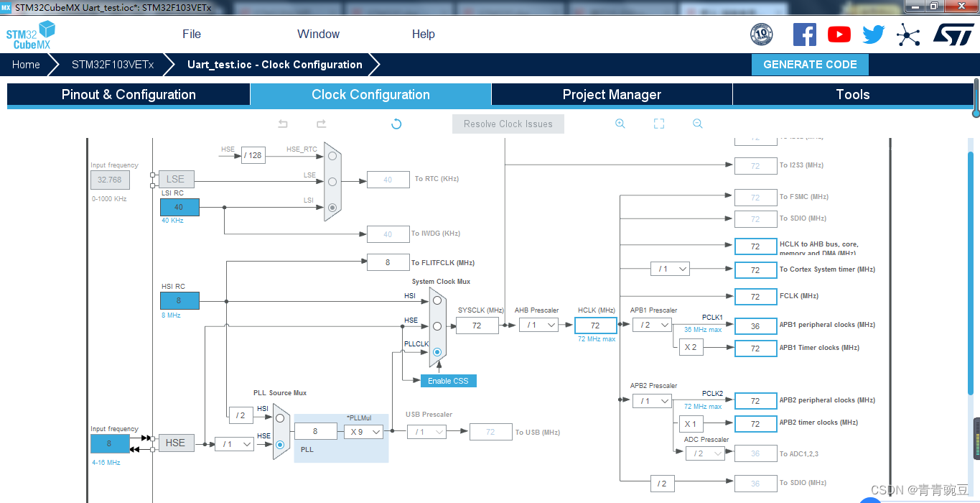Click the fit-to-screen icon
980x503 pixels.
tap(659, 124)
